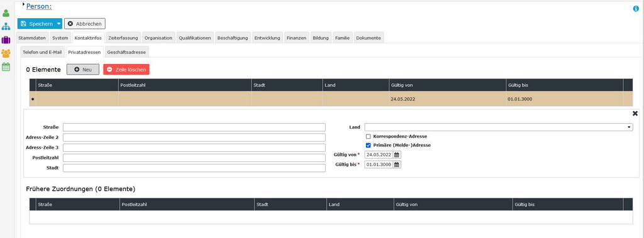Switch to Familie tab
Image resolution: width=644 pixels, height=238 pixels.
coord(342,38)
